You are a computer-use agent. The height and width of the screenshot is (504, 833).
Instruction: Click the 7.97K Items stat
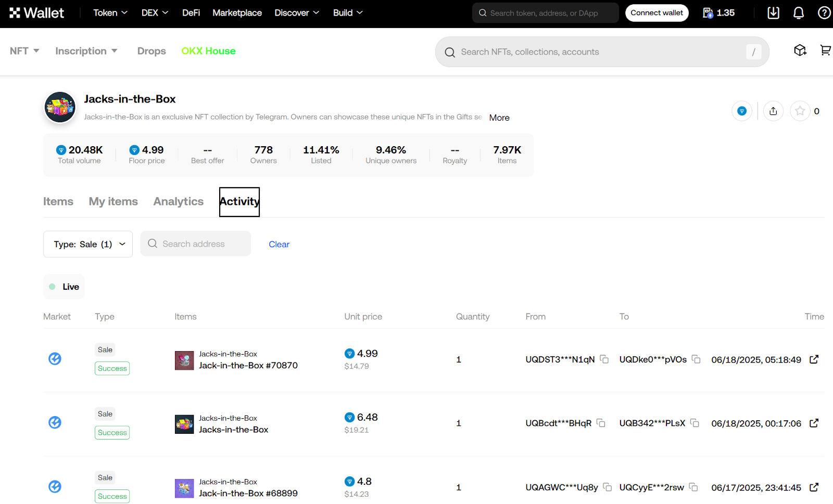tap(507, 155)
